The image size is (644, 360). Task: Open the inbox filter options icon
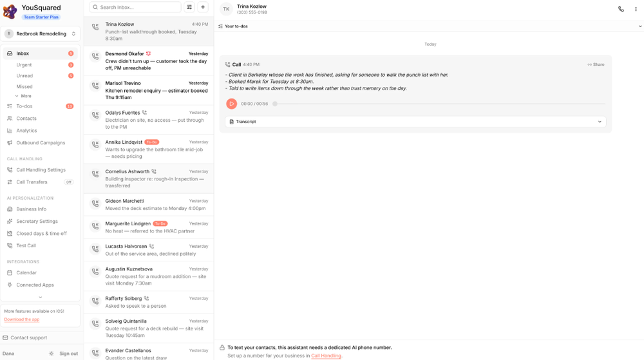coord(189,7)
